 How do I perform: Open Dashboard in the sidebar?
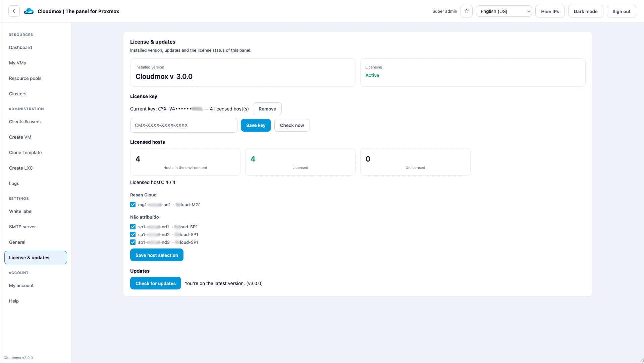(36, 47)
